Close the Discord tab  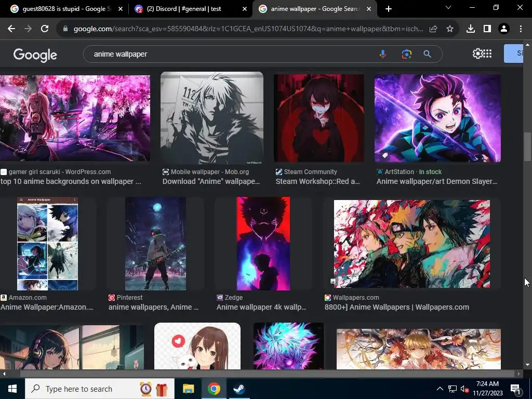click(245, 9)
